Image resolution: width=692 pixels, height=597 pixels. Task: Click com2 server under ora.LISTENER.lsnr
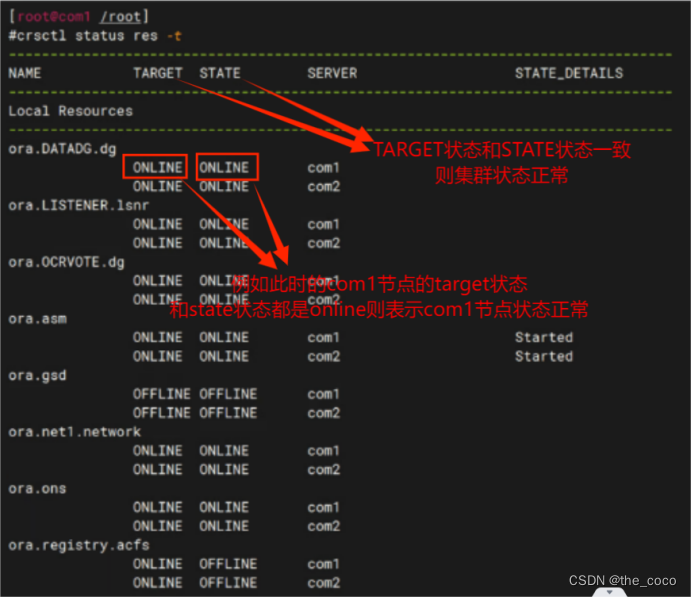(323, 243)
